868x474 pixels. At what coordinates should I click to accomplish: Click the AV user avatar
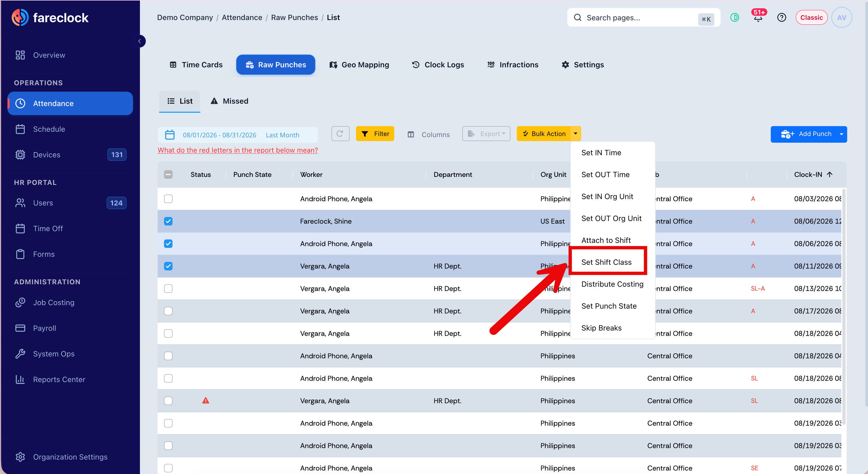(x=841, y=18)
